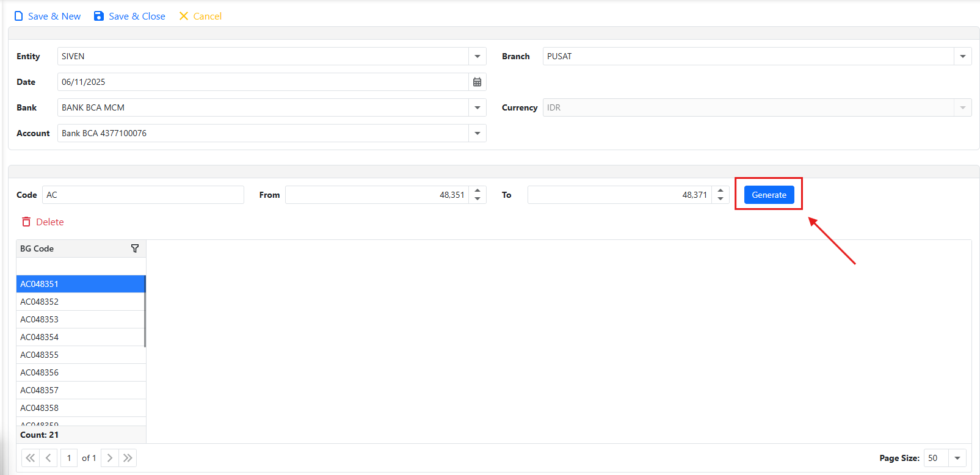
Task: Select row AC048354
Action: click(81, 337)
